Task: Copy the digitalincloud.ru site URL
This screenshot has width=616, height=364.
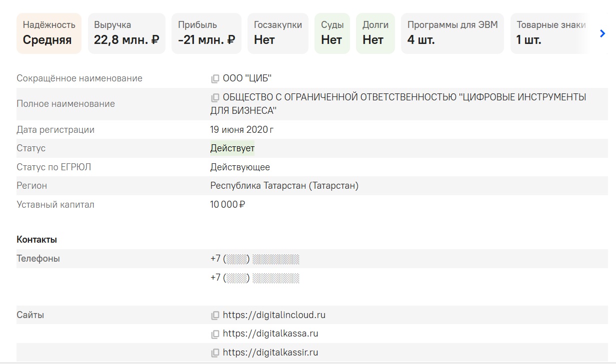Action: click(x=215, y=316)
